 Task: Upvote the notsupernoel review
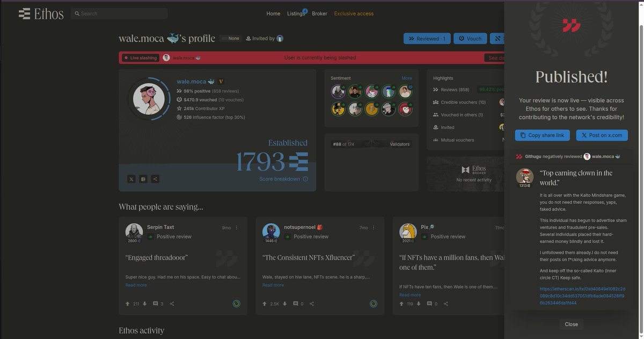click(265, 304)
